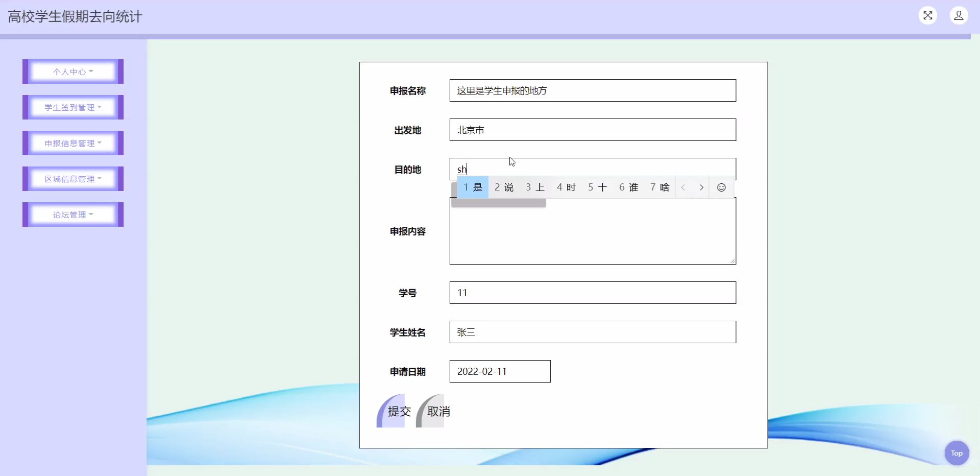Viewport: 980px width, 476px height.
Task: Click the 申报内容 label
Action: 407,231
